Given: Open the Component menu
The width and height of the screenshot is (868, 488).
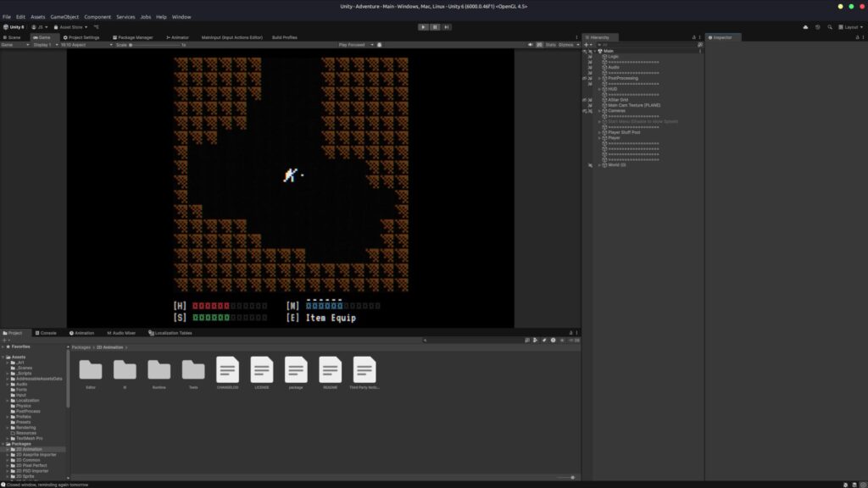Looking at the screenshot, I should (x=97, y=17).
